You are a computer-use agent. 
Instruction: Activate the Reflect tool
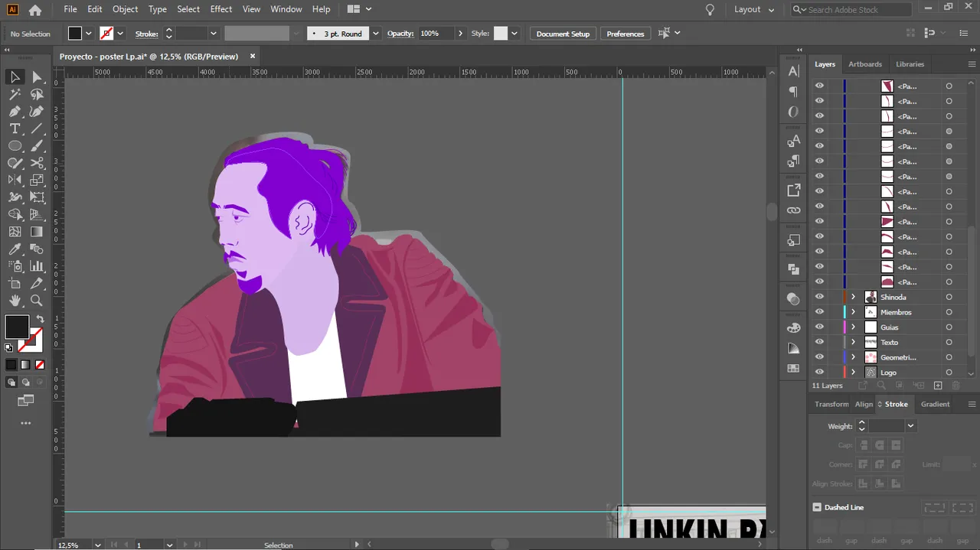coord(15,181)
